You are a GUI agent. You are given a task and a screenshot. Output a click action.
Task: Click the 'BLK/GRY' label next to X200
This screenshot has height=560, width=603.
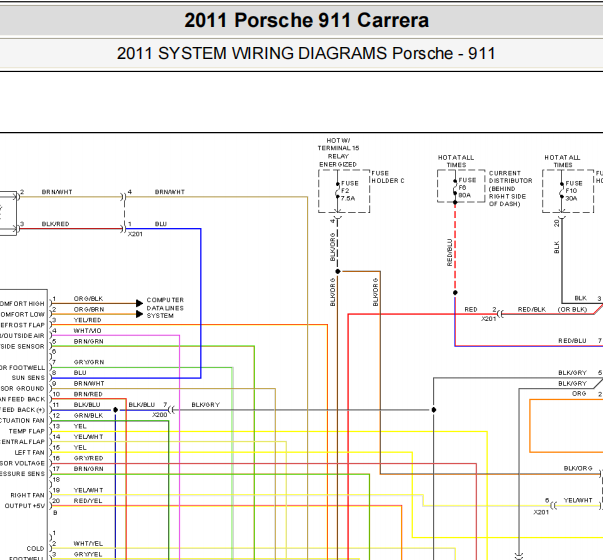click(206, 405)
